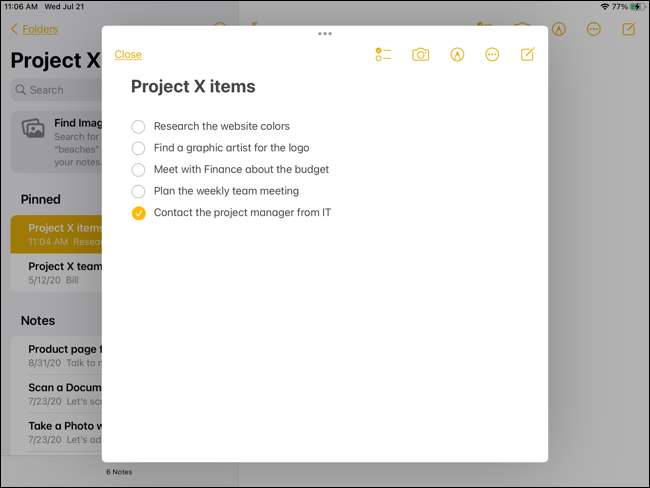
Task: Tap the text Research the website colors
Action: 222,126
